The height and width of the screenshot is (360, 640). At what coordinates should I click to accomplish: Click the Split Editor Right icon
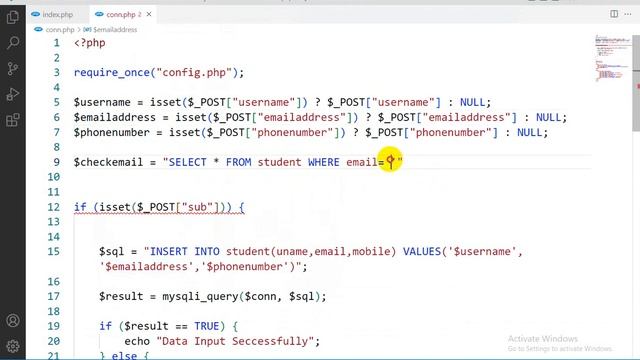614,14
